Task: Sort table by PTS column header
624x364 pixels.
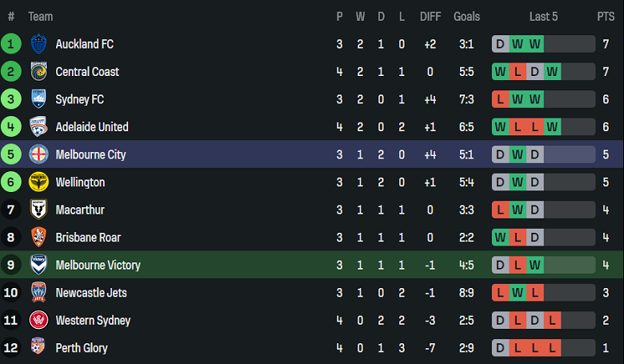Action: (606, 16)
